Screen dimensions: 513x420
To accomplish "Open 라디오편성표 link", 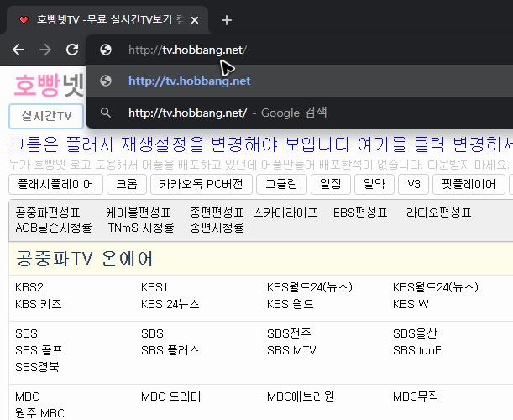I will pos(439,213).
